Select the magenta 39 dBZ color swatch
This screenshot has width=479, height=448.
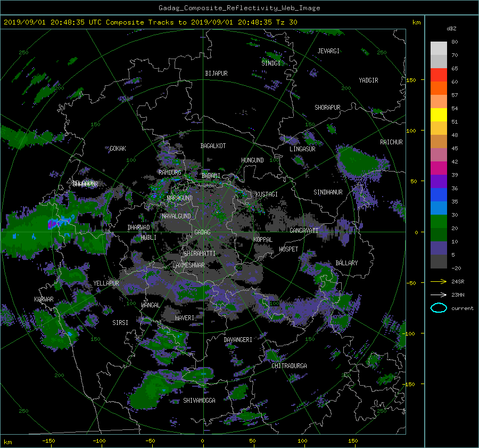point(439,168)
